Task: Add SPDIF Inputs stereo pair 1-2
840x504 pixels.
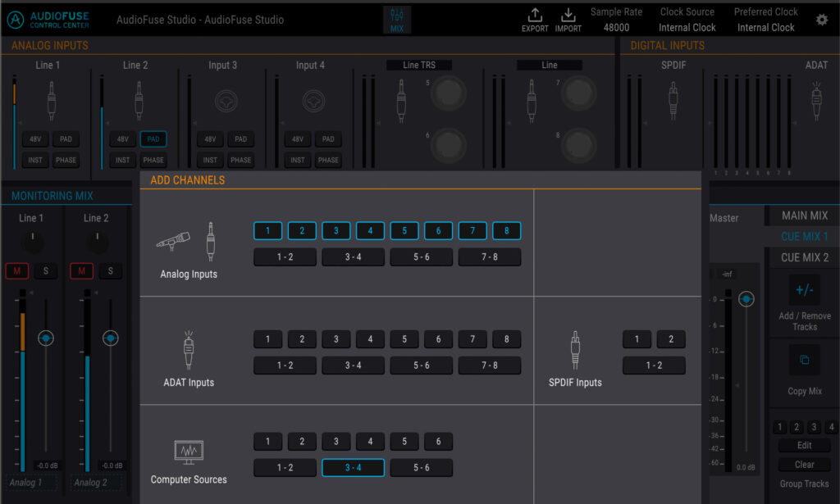Action: pyautogui.click(x=654, y=366)
